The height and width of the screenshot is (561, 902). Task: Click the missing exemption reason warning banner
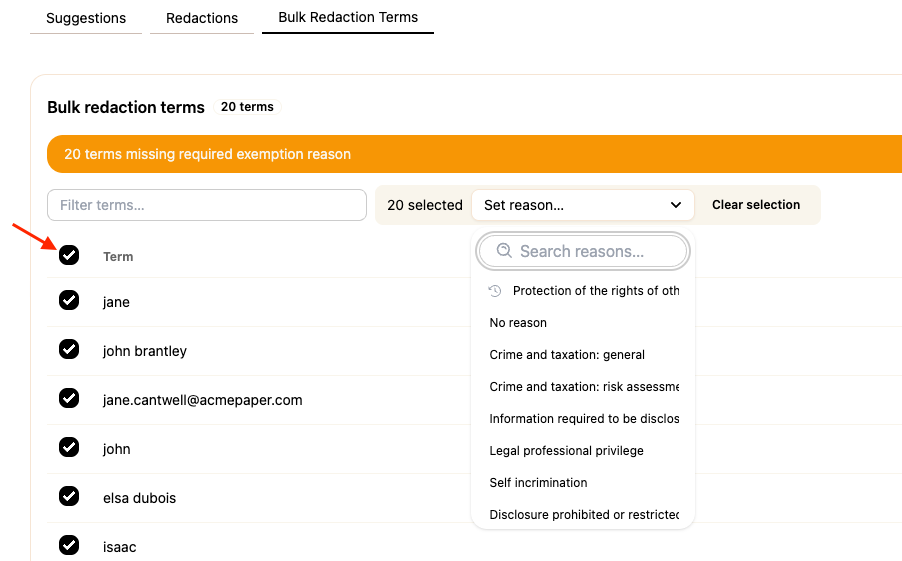[x=475, y=154]
